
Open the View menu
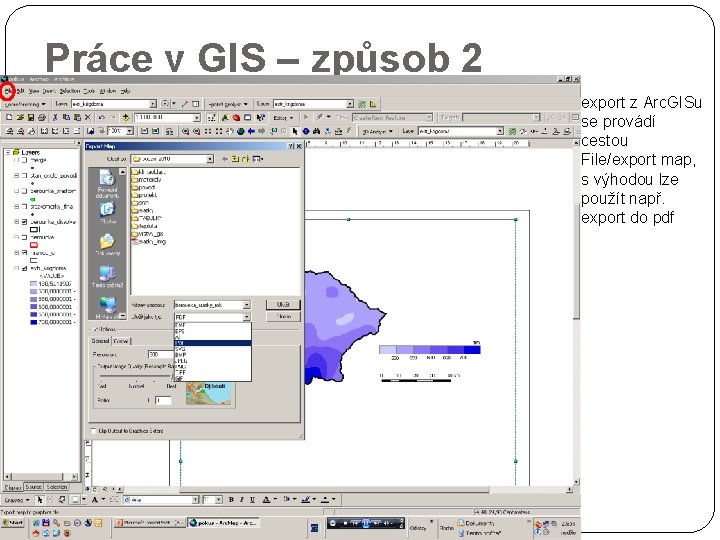pos(34,91)
